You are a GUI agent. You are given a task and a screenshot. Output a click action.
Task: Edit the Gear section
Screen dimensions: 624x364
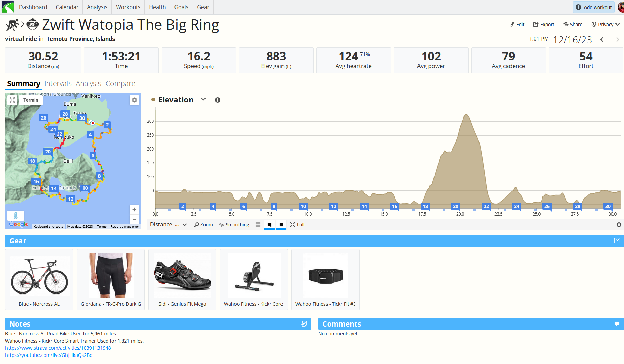[x=617, y=241]
